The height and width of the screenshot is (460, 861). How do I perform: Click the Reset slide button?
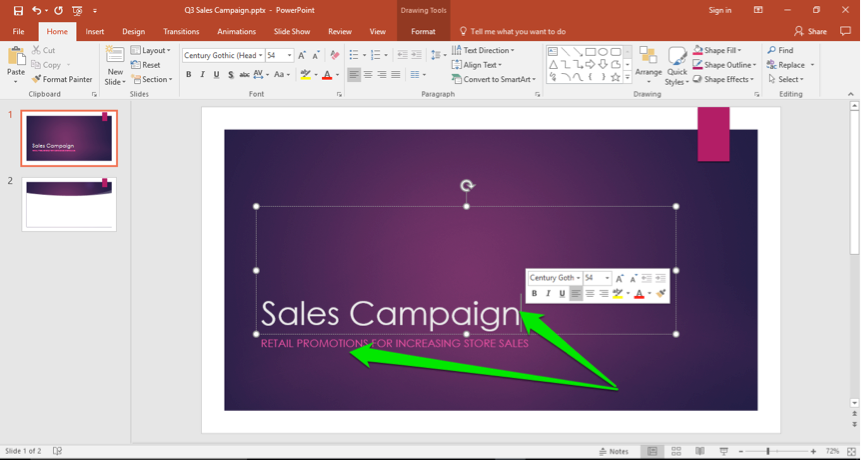[146, 65]
